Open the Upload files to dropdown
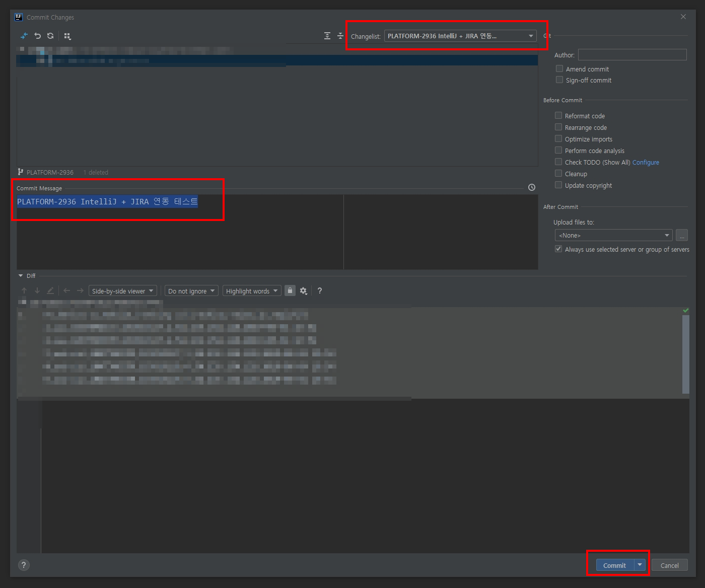705x588 pixels. pyautogui.click(x=613, y=235)
